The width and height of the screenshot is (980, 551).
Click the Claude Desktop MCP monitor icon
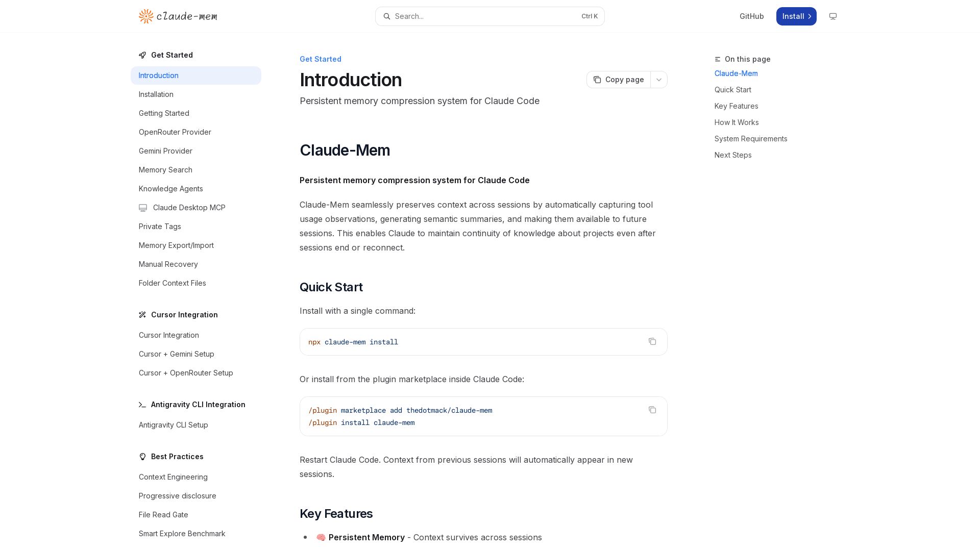tap(143, 208)
